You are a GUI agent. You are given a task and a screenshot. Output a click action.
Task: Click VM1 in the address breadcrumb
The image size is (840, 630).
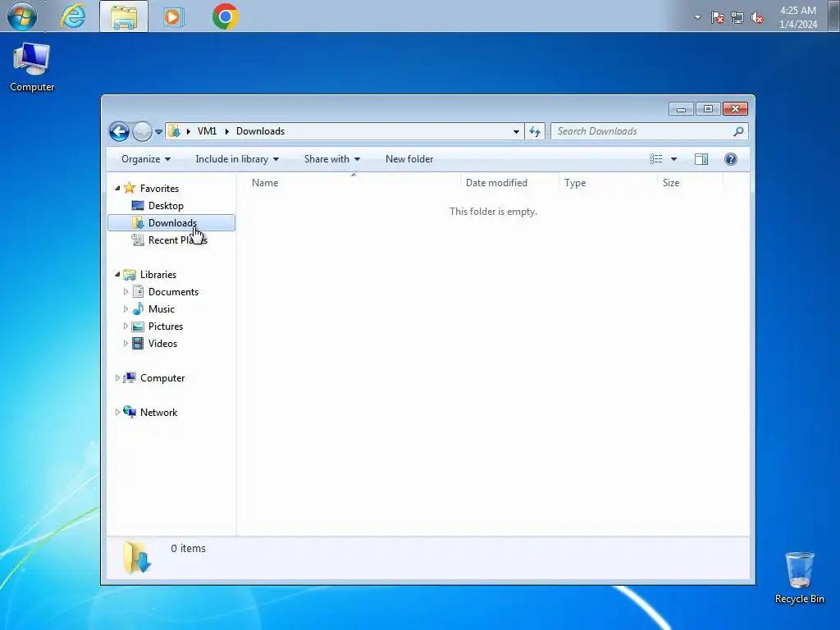pos(207,131)
